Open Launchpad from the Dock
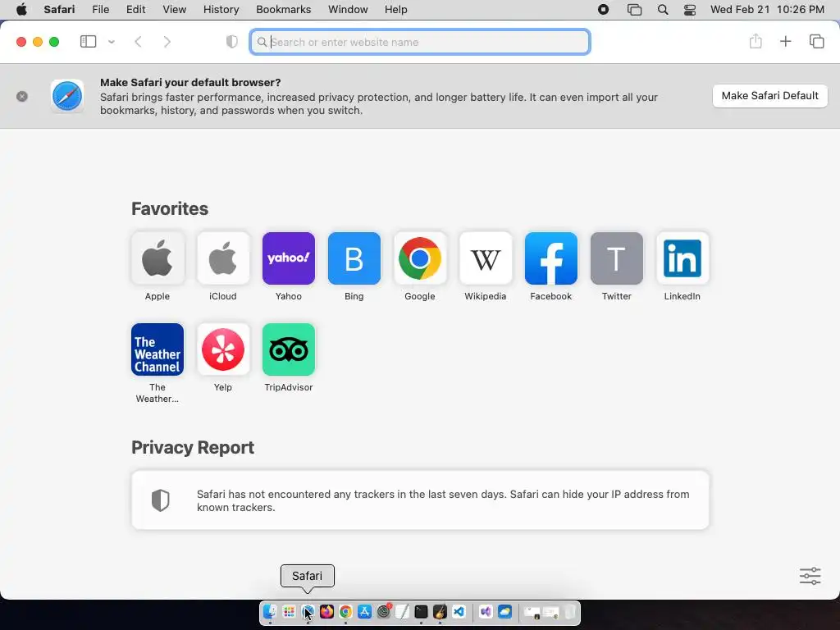This screenshot has height=630, width=840. (x=289, y=611)
